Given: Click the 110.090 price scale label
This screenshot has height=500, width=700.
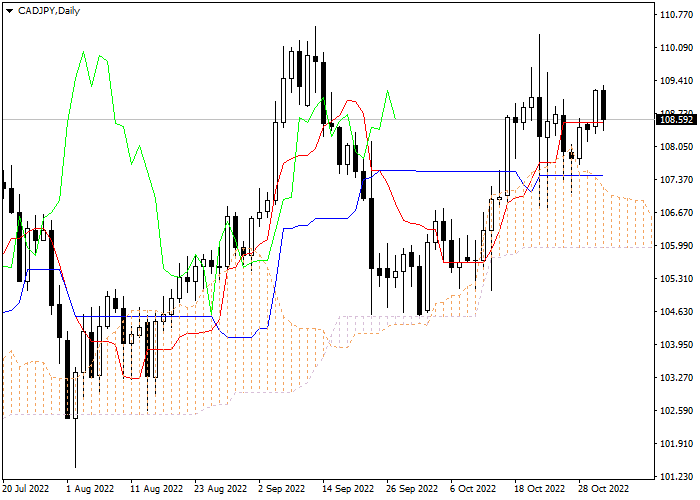Looking at the screenshot, I should [x=676, y=48].
